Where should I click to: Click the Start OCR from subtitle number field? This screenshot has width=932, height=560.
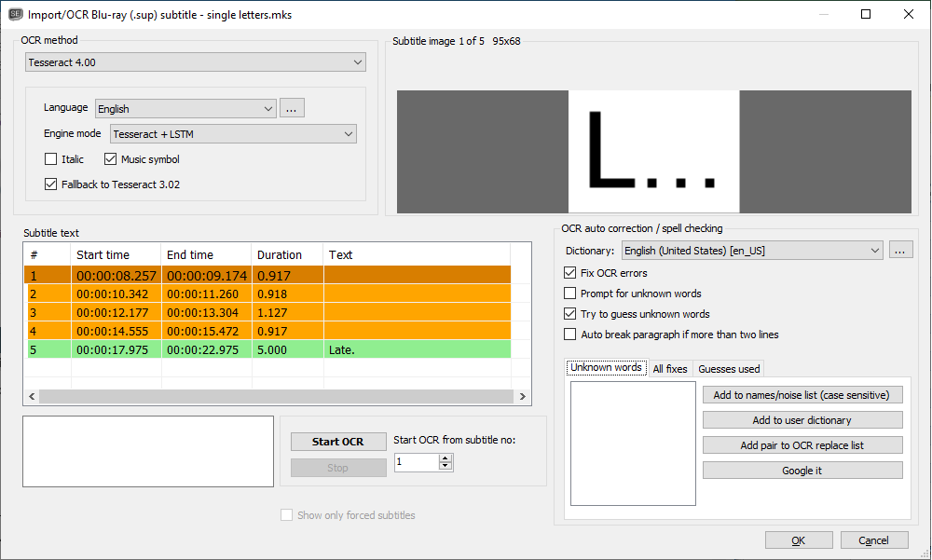(x=417, y=462)
